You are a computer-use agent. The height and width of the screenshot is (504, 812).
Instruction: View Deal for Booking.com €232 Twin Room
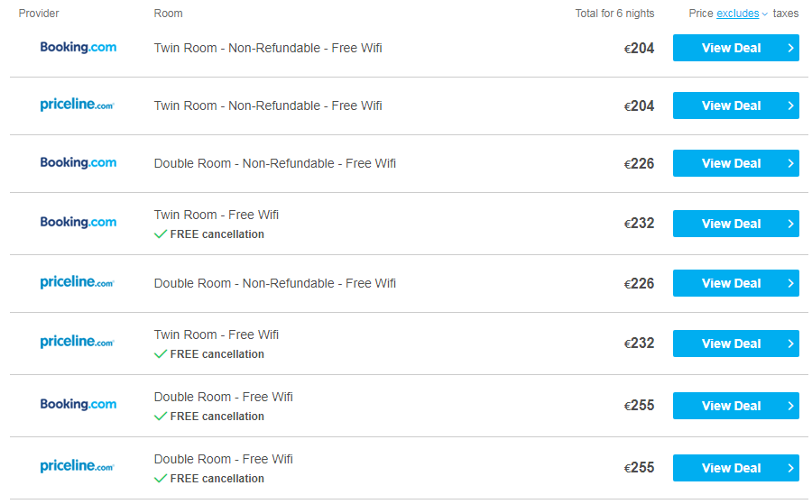coord(736,224)
